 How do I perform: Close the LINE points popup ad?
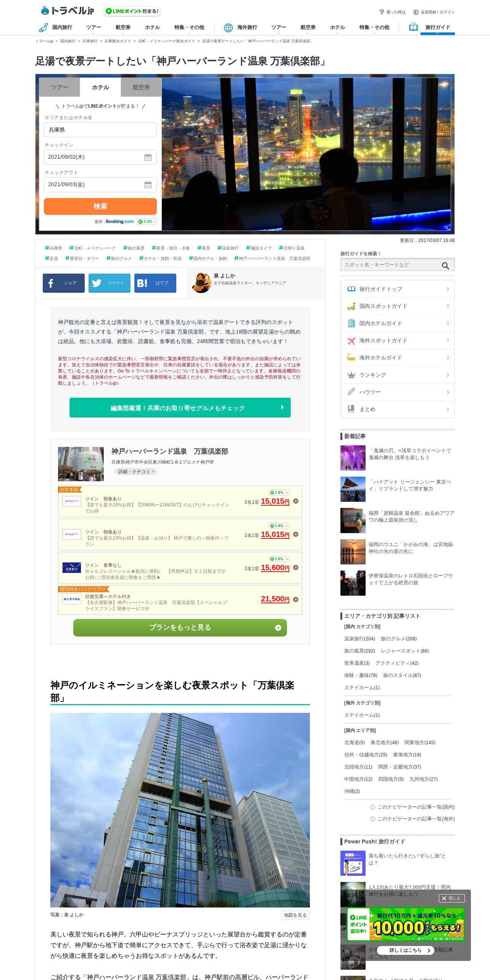[x=451, y=898]
